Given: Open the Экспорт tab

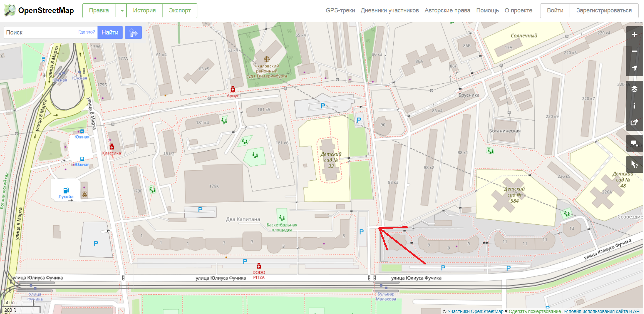Looking at the screenshot, I should point(180,11).
